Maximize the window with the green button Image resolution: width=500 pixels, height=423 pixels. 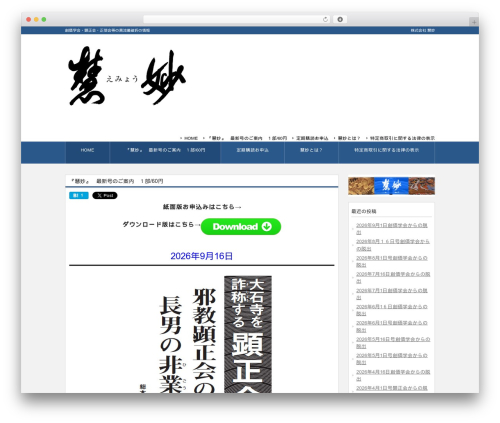(x=44, y=20)
